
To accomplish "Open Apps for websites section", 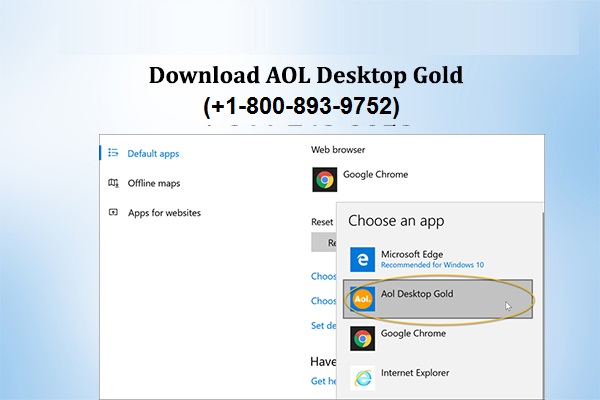I will coord(164,213).
